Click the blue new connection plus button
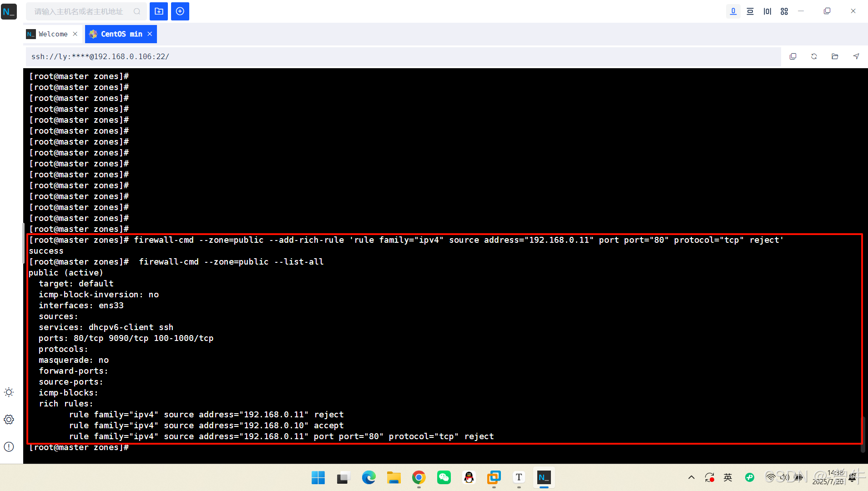The height and width of the screenshot is (491, 868). [180, 11]
